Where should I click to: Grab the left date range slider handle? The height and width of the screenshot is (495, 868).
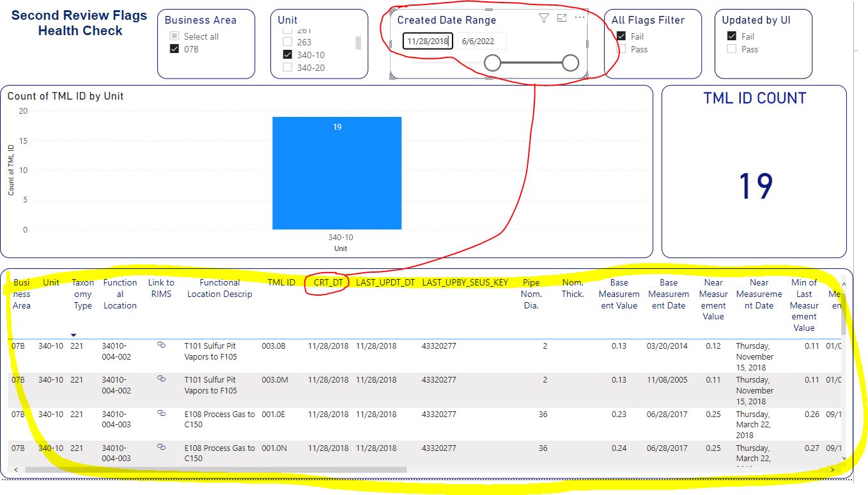[493, 63]
